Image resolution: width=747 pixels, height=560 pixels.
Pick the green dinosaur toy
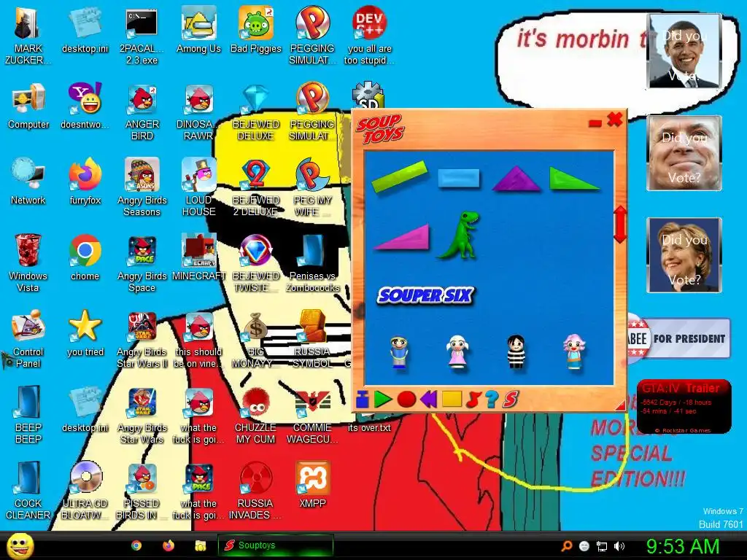click(x=460, y=235)
